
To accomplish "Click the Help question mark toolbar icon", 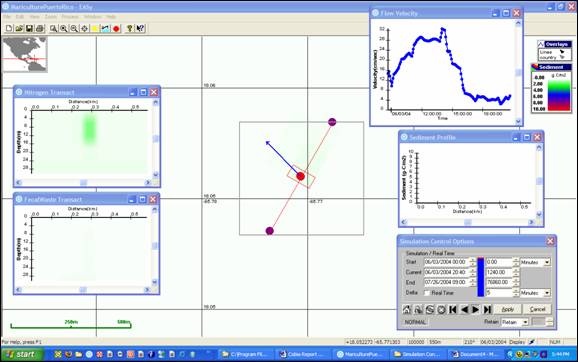I will [129, 28].
